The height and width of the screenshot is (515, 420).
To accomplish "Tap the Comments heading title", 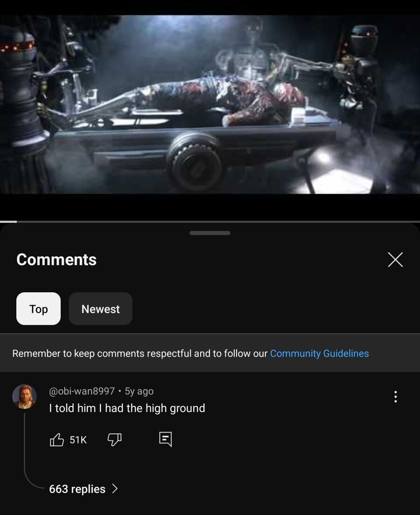I will coord(56,260).
